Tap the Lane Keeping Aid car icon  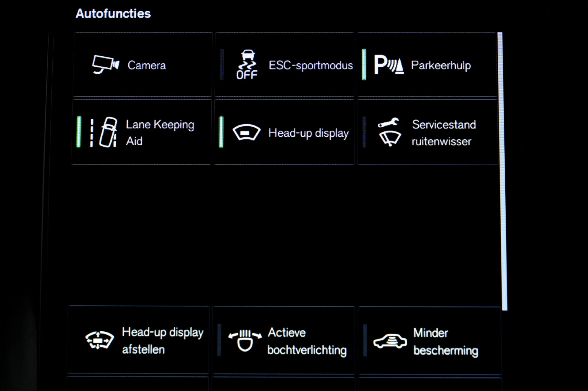coord(104,132)
